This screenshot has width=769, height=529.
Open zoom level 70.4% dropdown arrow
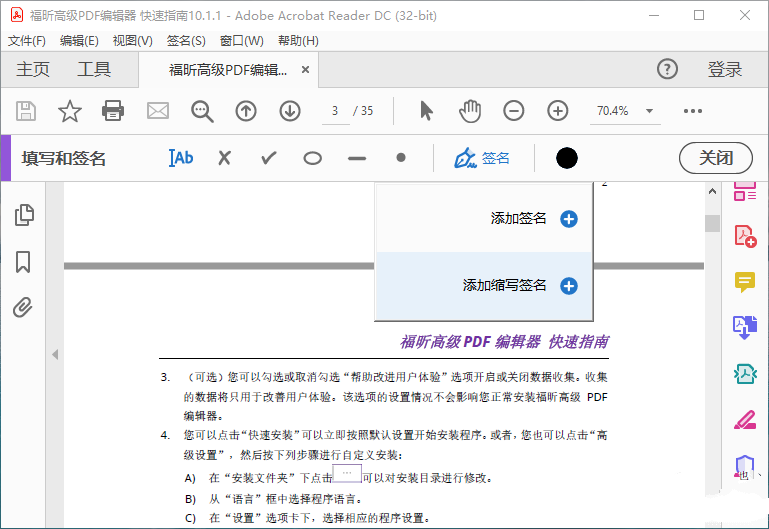(649, 111)
